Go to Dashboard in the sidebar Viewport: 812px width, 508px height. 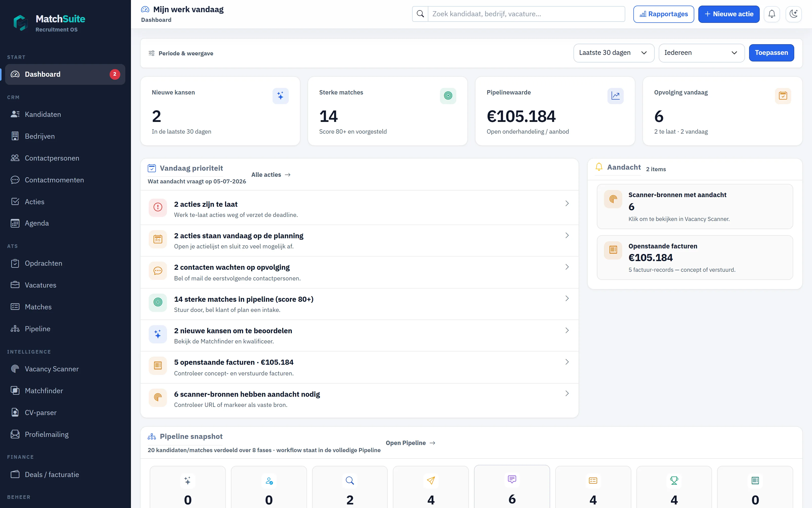(x=65, y=74)
